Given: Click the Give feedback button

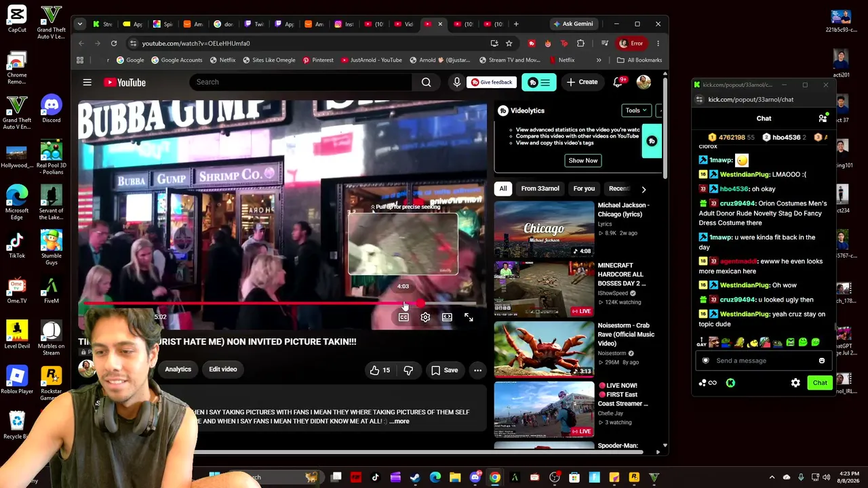Looking at the screenshot, I should pos(492,82).
